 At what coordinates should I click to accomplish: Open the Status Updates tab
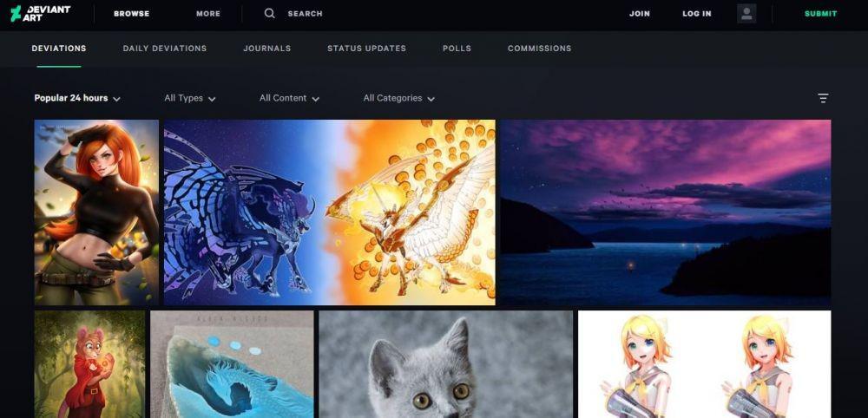[x=366, y=49]
